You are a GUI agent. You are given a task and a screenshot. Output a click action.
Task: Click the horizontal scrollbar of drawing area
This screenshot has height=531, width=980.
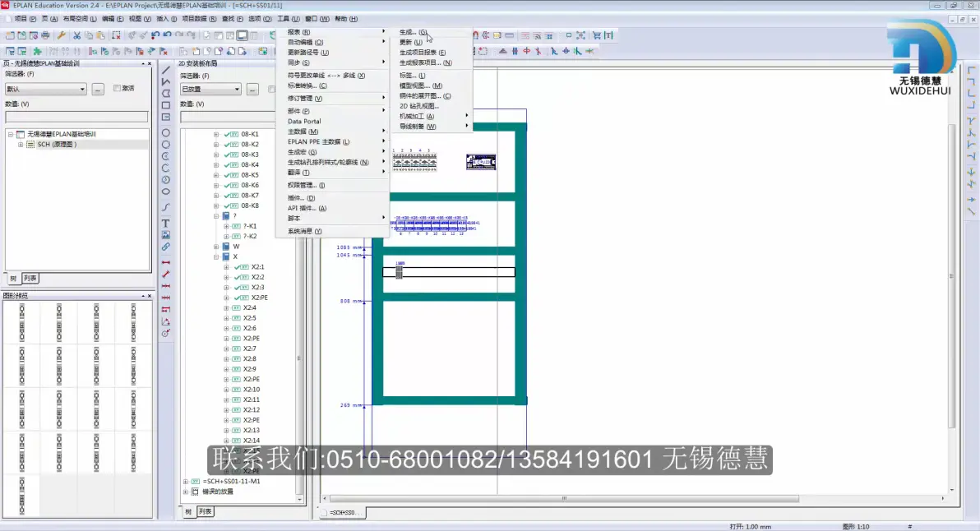click(x=564, y=498)
